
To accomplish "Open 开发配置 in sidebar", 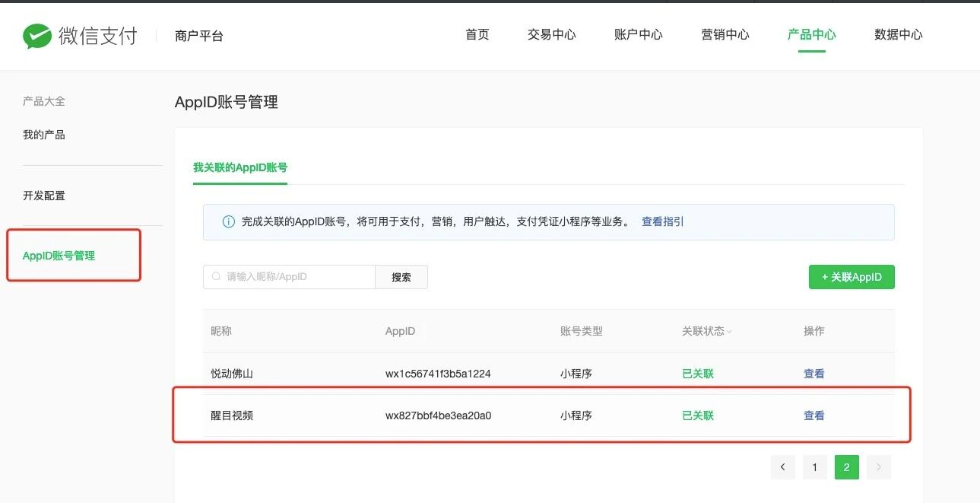I will [44, 196].
